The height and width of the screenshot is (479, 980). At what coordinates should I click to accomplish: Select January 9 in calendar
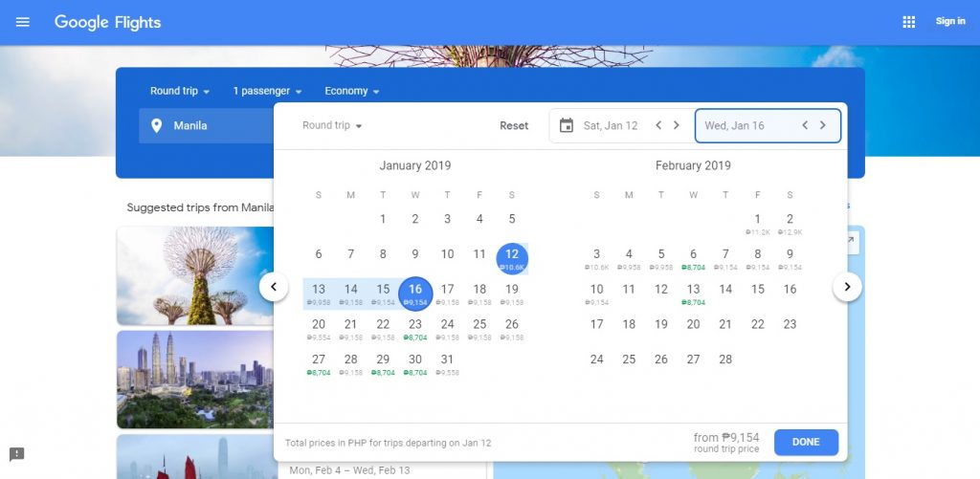click(x=415, y=254)
